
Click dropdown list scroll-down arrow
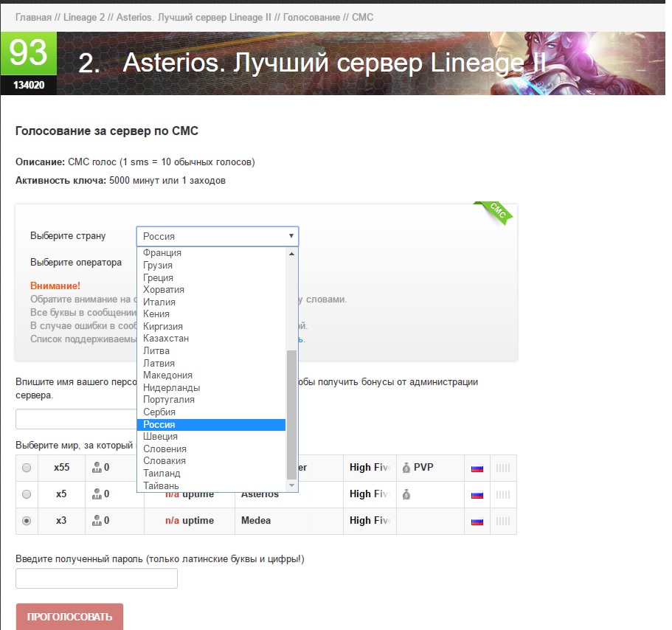tap(291, 485)
